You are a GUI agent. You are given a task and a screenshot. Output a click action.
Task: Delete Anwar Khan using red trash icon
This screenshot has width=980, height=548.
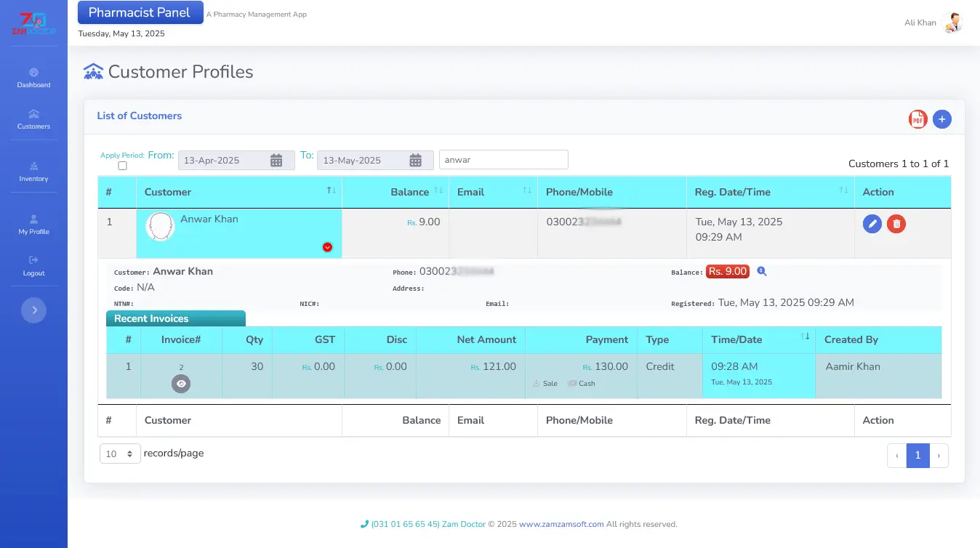tap(896, 224)
